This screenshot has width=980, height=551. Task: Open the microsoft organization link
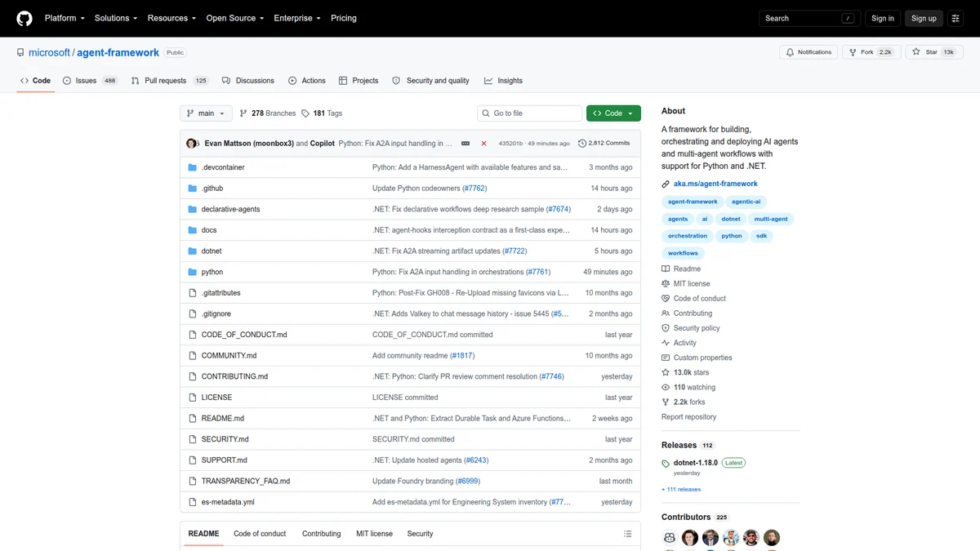pos(49,52)
